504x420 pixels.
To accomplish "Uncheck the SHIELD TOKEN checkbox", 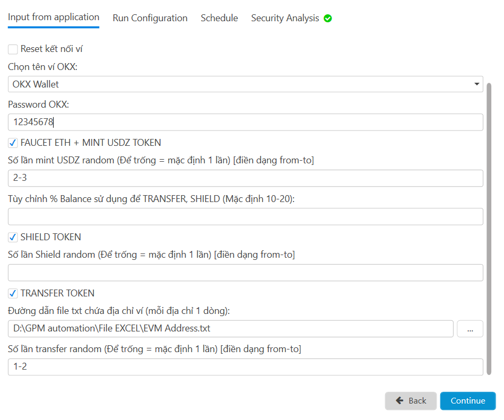I will coord(13,237).
